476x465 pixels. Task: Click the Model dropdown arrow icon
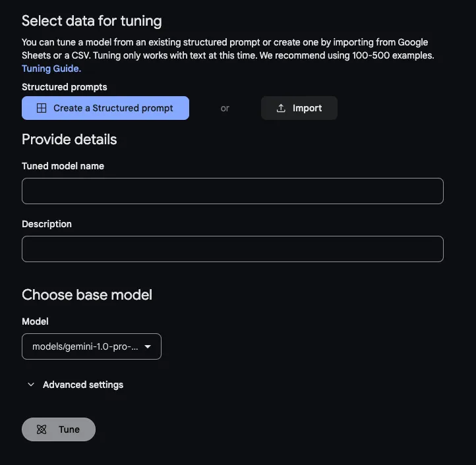pyautogui.click(x=148, y=346)
